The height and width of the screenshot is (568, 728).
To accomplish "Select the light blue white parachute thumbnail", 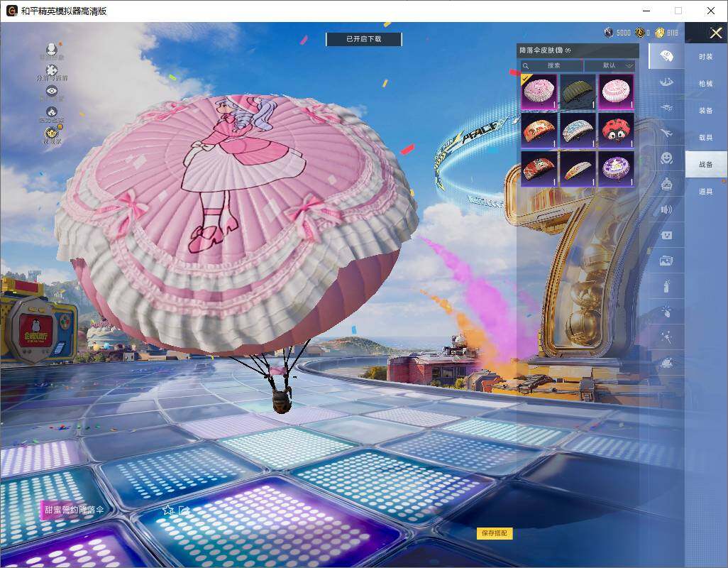I will tap(577, 131).
